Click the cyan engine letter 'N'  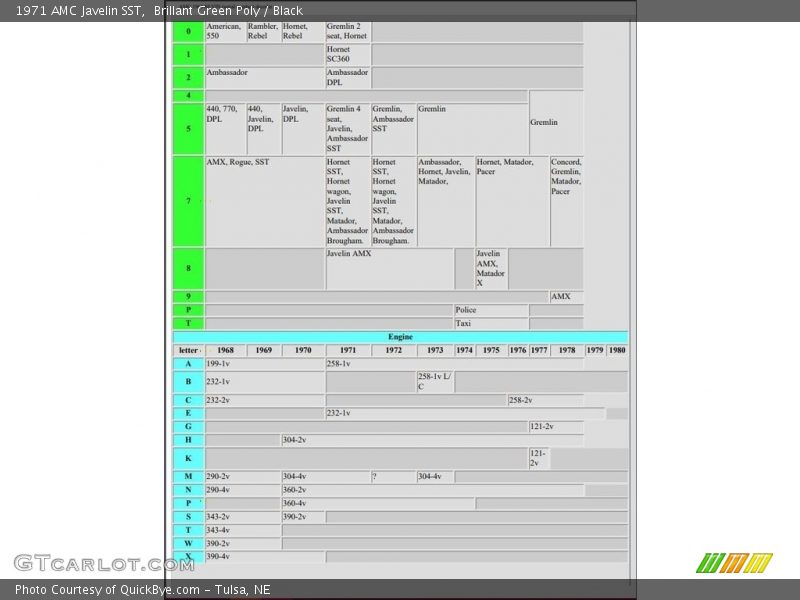coord(188,490)
